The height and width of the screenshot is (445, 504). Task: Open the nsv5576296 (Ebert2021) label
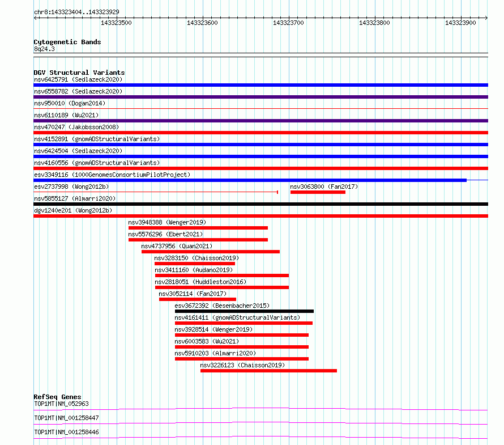point(165,234)
